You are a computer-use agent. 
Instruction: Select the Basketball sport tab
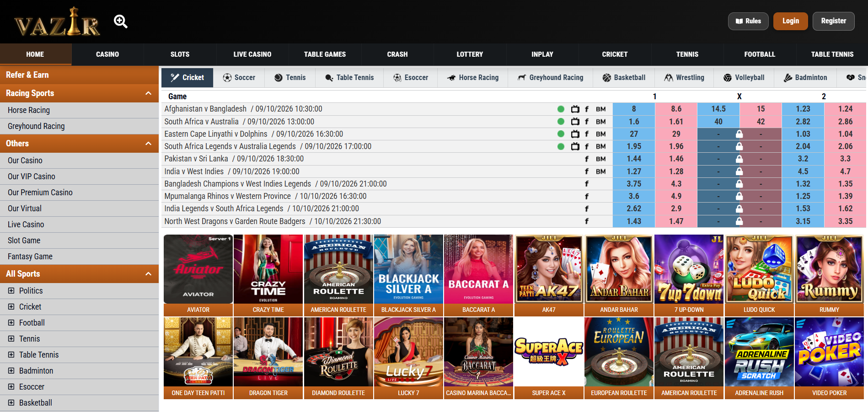tap(624, 78)
